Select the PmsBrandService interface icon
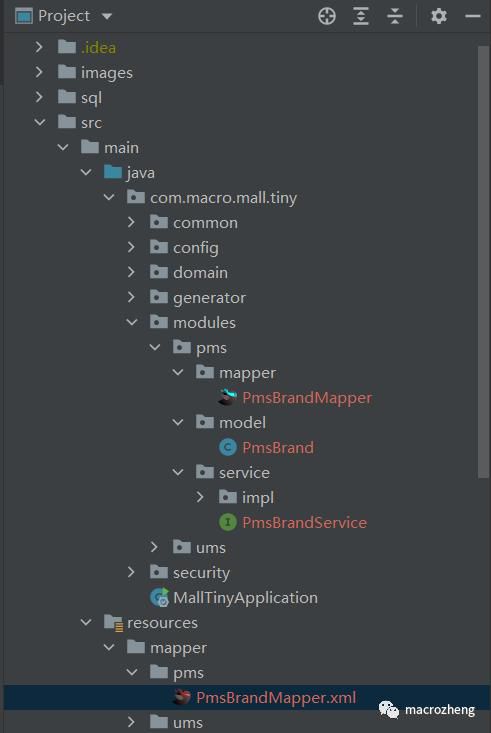This screenshot has height=733, width=491. click(x=228, y=522)
